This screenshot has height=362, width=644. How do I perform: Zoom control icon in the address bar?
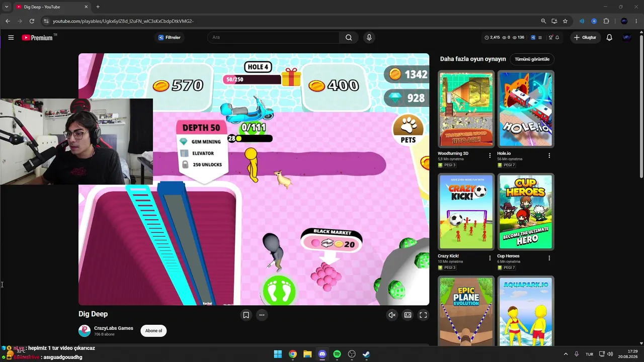click(x=543, y=21)
